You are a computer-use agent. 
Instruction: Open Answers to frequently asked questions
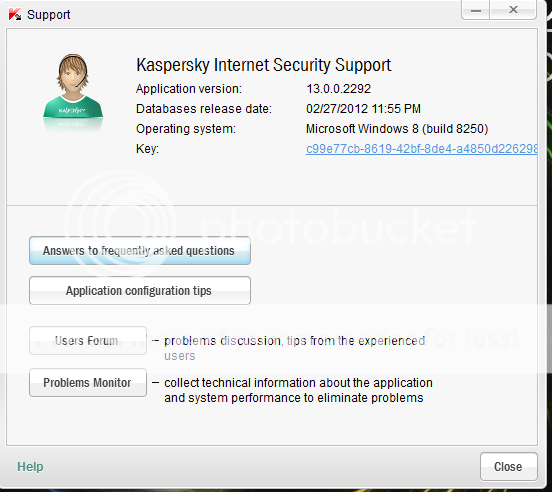click(x=140, y=251)
